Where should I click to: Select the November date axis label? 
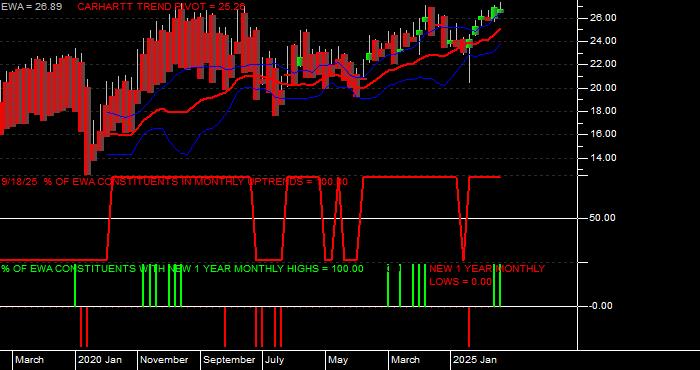tap(164, 360)
